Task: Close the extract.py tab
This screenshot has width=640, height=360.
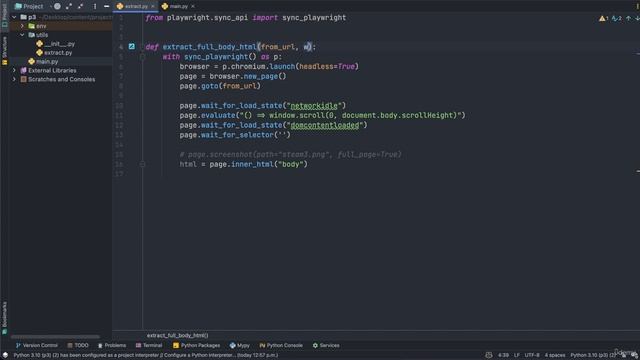Action: pyautogui.click(x=153, y=6)
